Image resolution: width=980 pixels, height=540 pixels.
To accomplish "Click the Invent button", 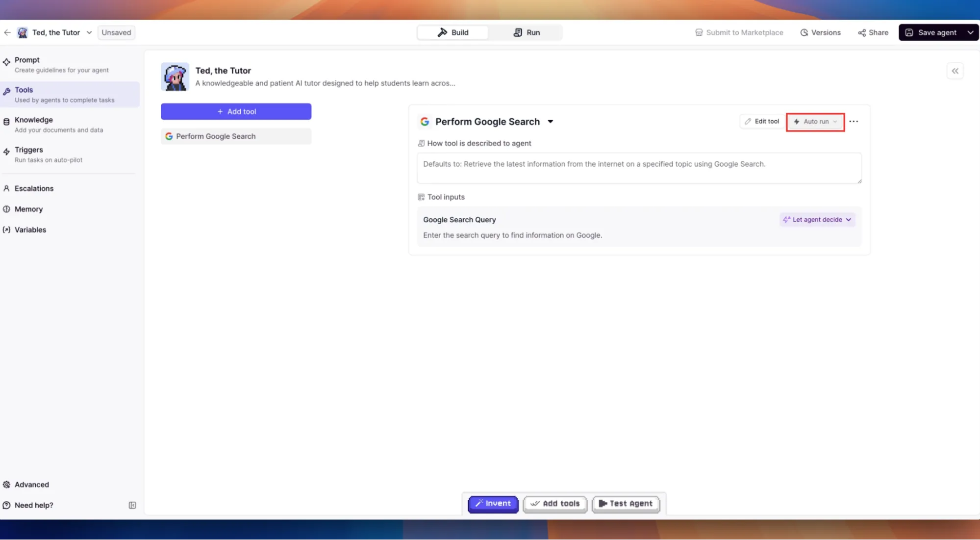I will [x=493, y=504].
